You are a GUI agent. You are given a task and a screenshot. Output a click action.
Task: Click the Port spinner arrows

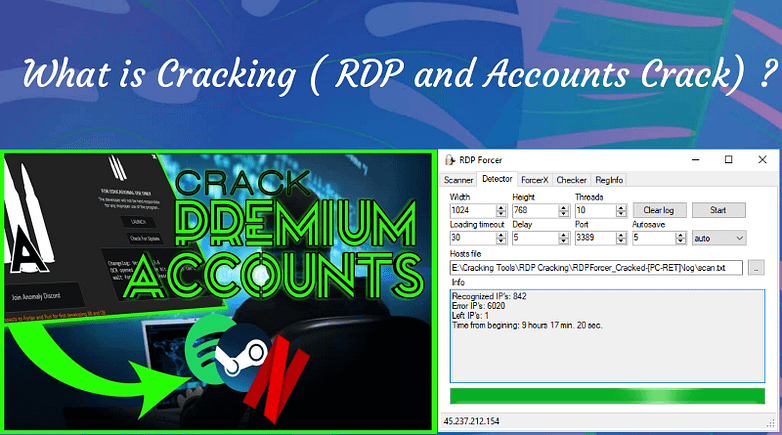pos(621,238)
